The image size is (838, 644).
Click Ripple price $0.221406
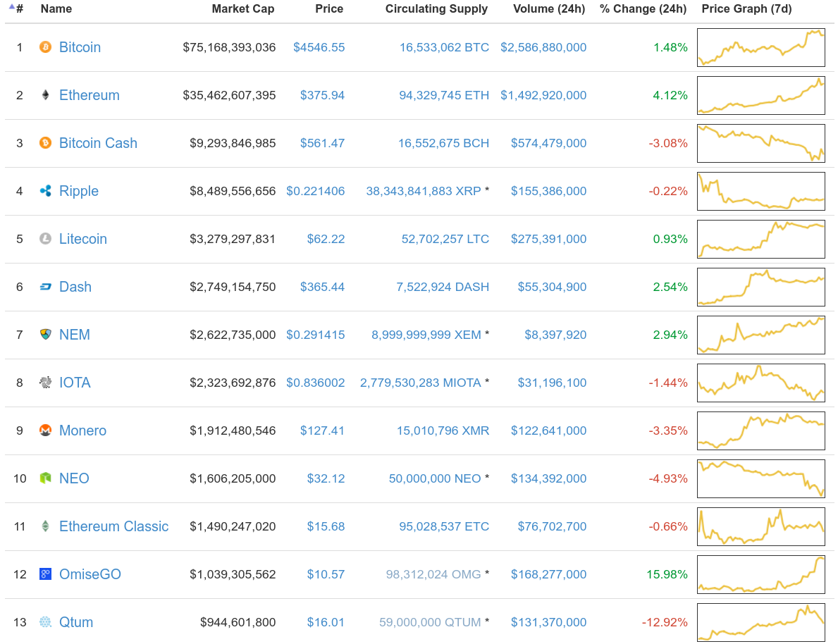(x=315, y=191)
